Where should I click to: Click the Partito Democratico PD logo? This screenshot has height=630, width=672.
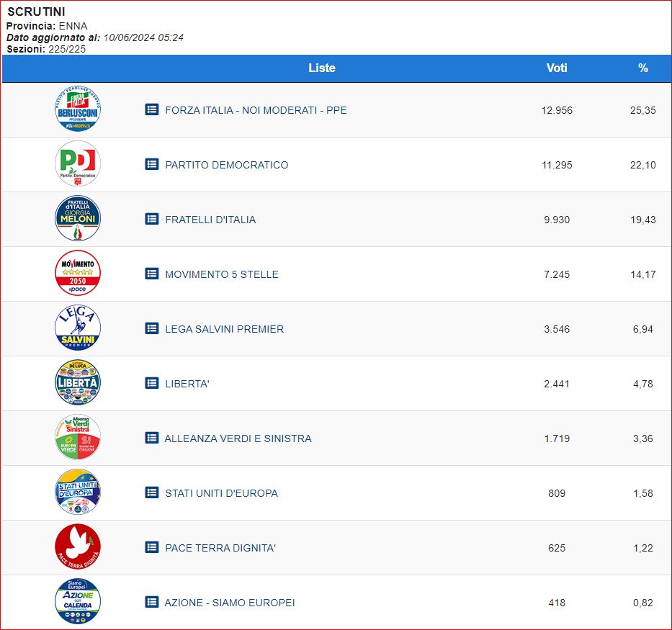tap(78, 164)
